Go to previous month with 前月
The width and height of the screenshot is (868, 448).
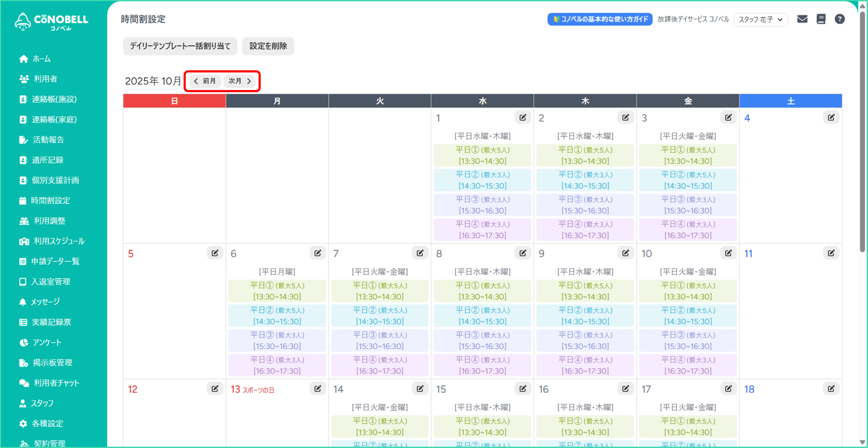pos(205,81)
